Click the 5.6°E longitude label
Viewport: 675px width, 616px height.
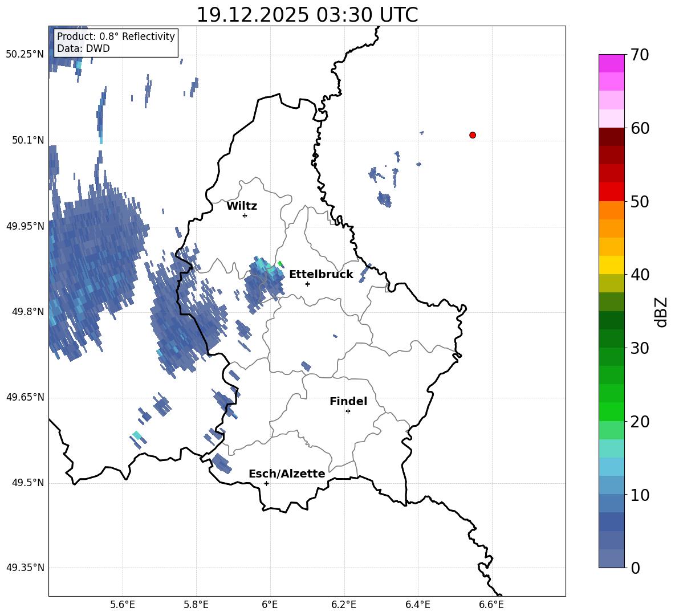click(123, 605)
